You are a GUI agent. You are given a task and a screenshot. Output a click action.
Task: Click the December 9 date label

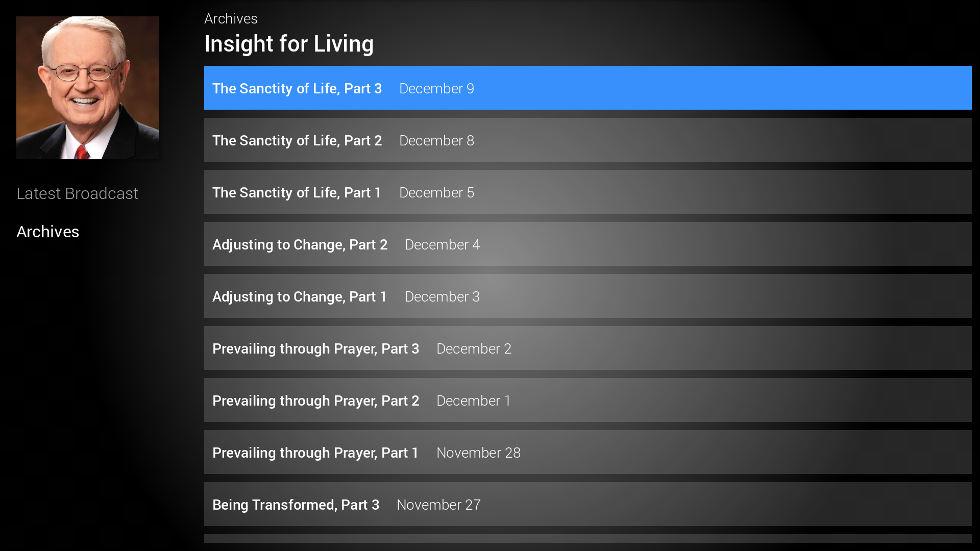[436, 88]
